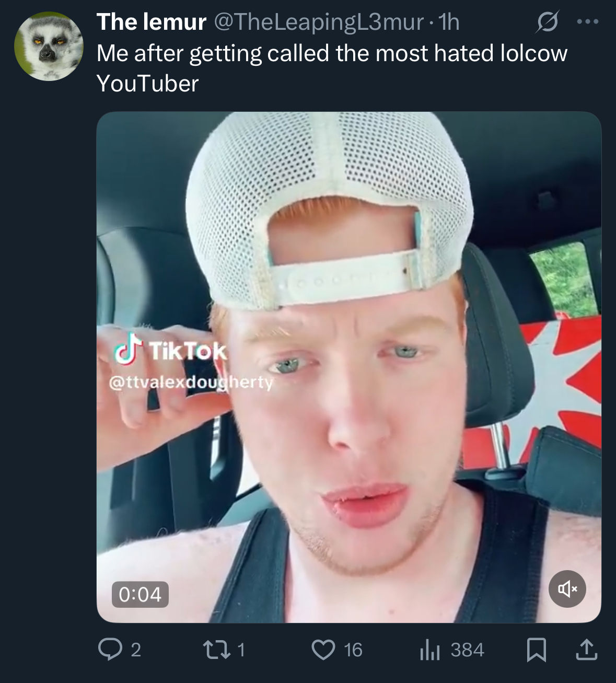This screenshot has height=683, width=616.
Task: Open view analytics bar chart icon
Action: tap(431, 650)
